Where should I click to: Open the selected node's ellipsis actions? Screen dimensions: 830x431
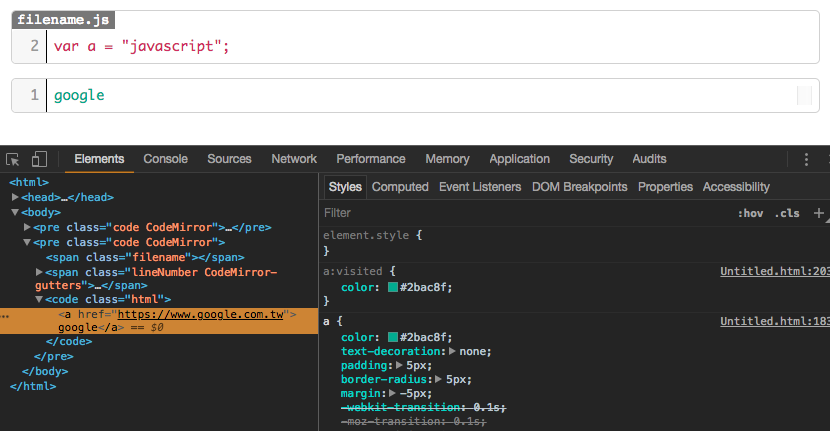[x=5, y=316]
